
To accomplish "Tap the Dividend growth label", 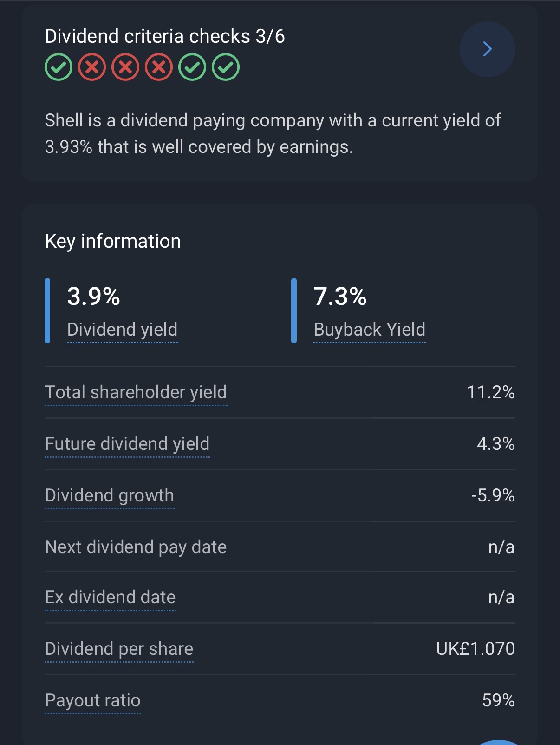I will (x=110, y=496).
